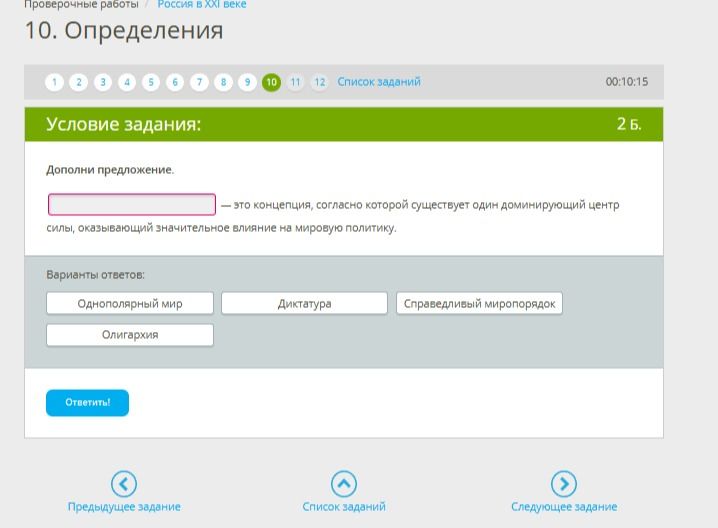
Task: Click the heading '10. Определения'
Action: tap(124, 31)
